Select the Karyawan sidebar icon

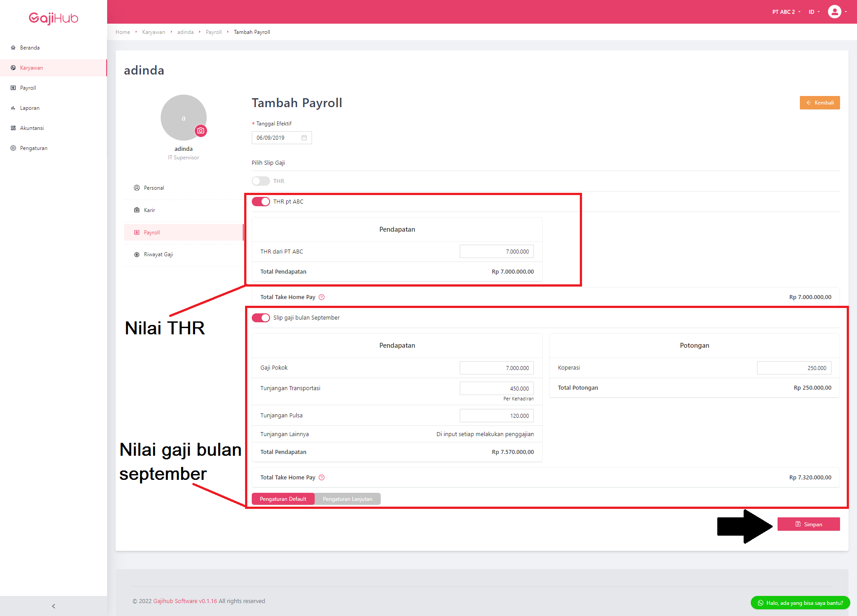pos(13,67)
